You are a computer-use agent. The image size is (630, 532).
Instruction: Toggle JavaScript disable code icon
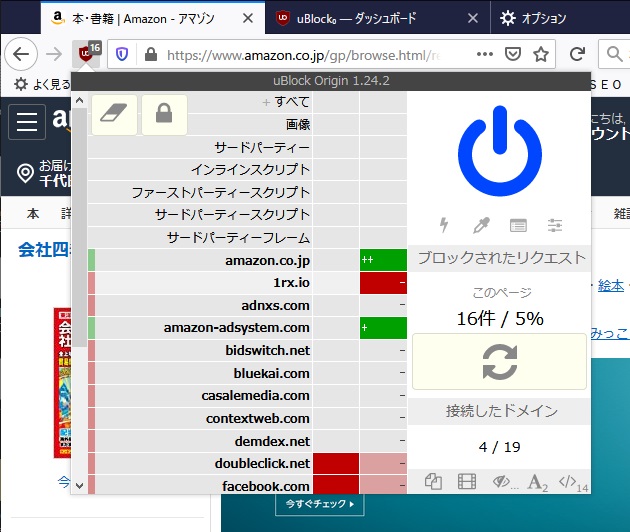click(573, 482)
